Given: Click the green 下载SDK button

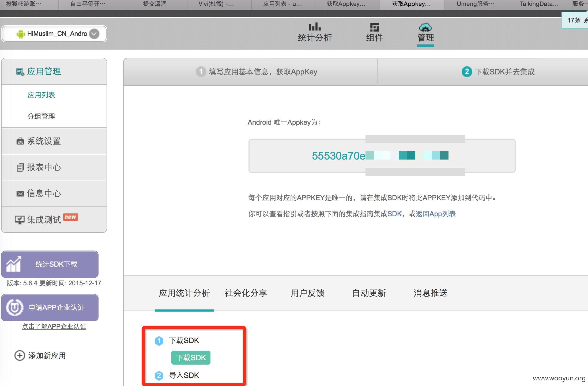Looking at the screenshot, I should click(191, 358).
